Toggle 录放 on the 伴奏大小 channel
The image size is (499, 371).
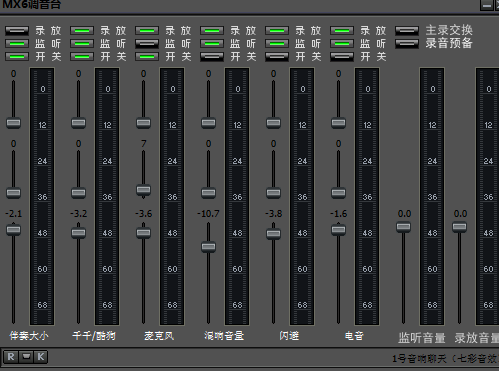coord(17,31)
